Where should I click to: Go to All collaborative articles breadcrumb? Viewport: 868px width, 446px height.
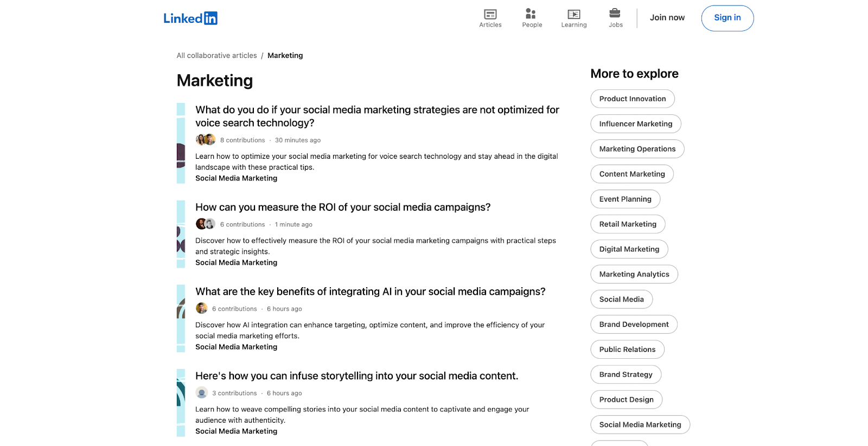pos(216,55)
